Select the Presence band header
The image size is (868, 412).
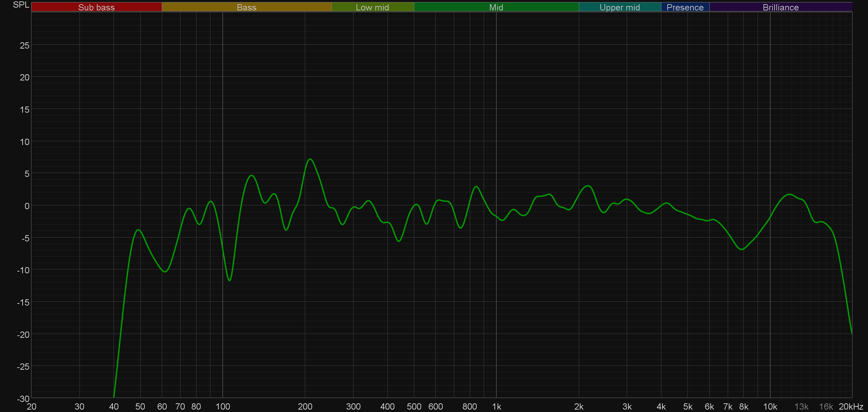[x=685, y=7]
